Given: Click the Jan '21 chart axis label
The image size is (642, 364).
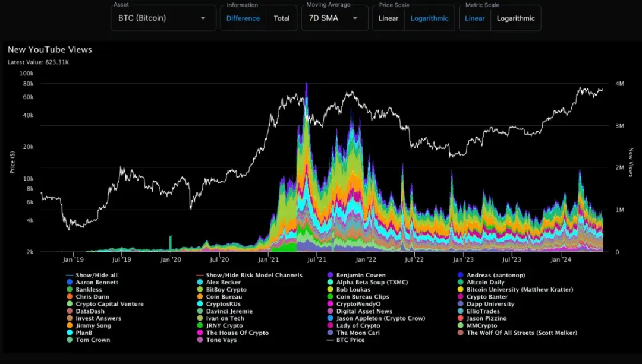Looking at the screenshot, I should [x=268, y=259].
